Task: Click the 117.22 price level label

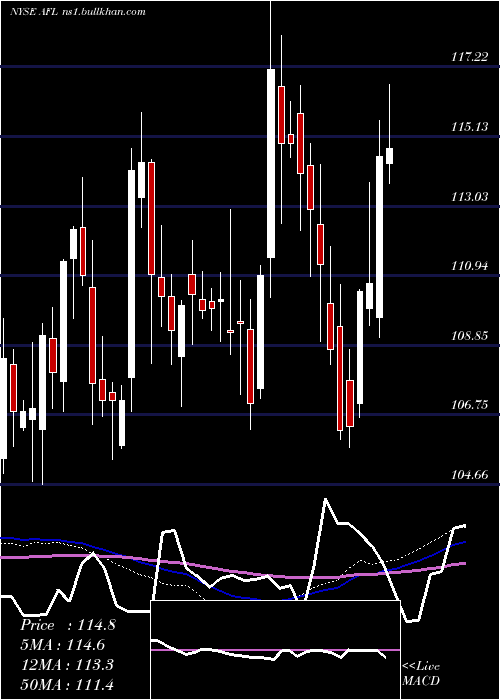Action: point(469,57)
